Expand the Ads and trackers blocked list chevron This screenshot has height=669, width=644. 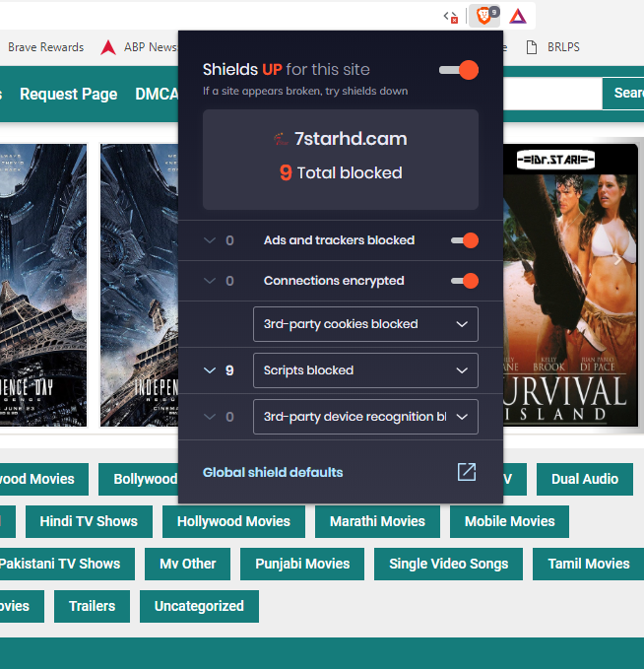point(210,240)
